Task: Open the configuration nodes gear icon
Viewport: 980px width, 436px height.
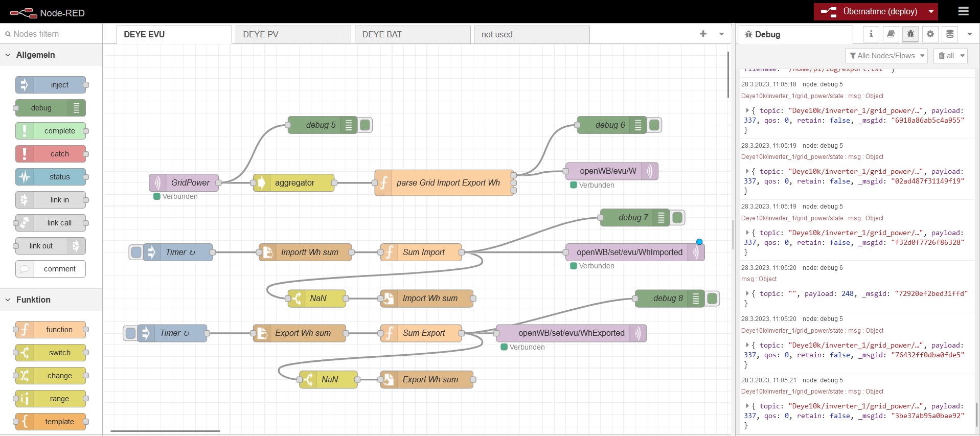Action: (x=930, y=34)
